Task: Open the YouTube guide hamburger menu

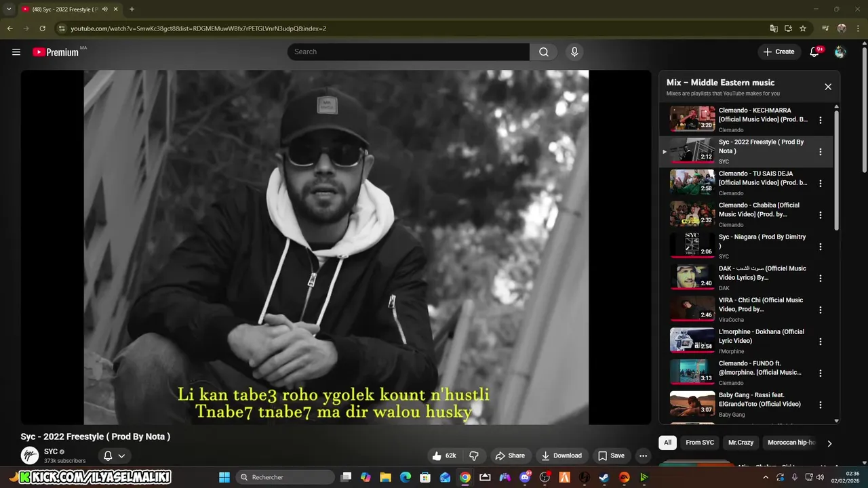Action: 16,52
